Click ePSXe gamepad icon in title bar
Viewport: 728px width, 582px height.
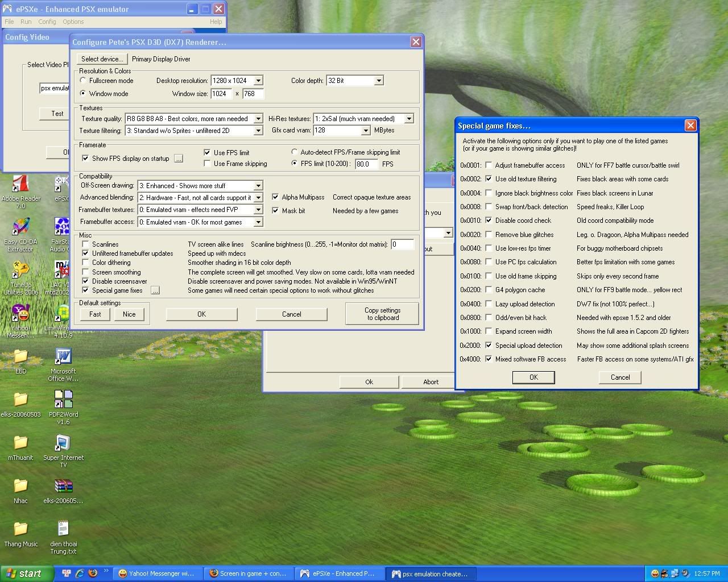(x=7, y=9)
